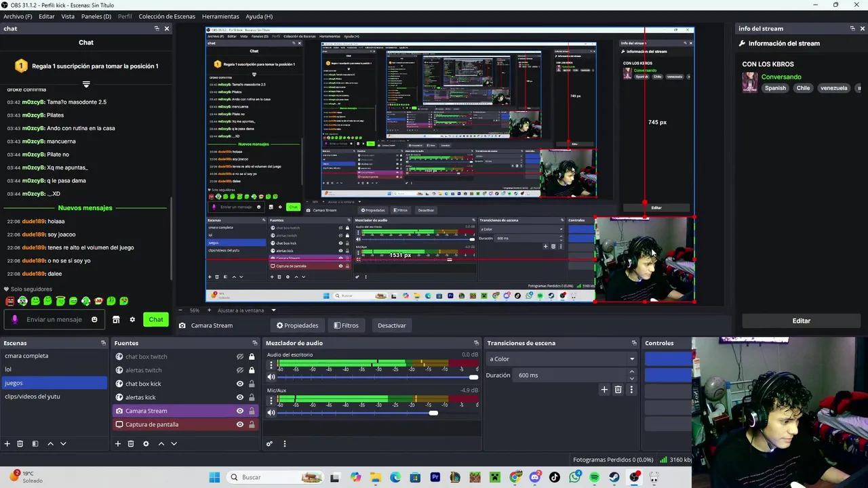Move source up in Fuentes list
The width and height of the screenshot is (868, 488).
[161, 444]
